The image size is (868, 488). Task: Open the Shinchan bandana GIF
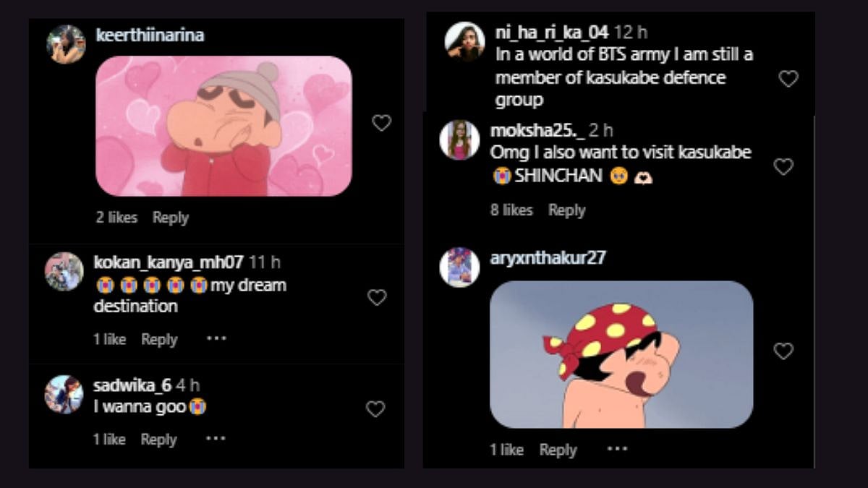tap(621, 354)
